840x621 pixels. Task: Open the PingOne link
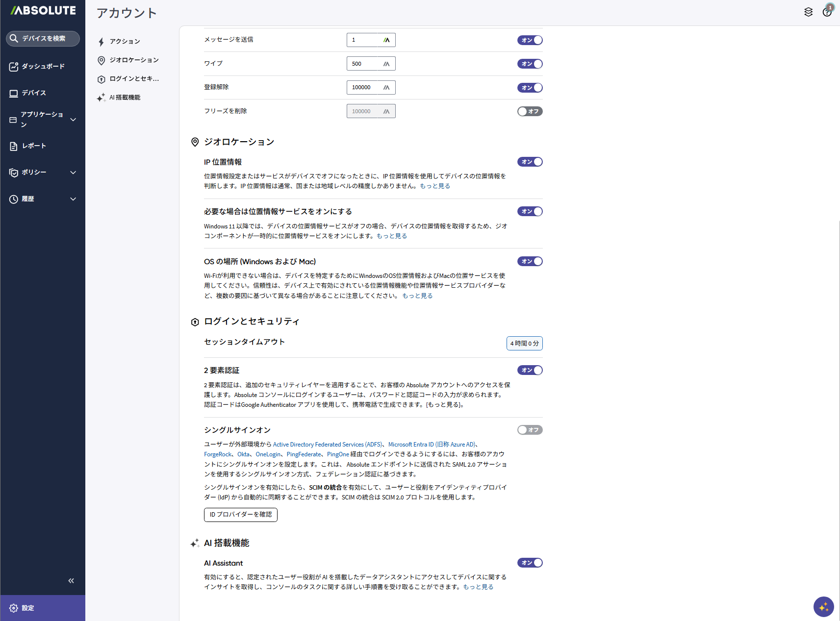coord(338,454)
